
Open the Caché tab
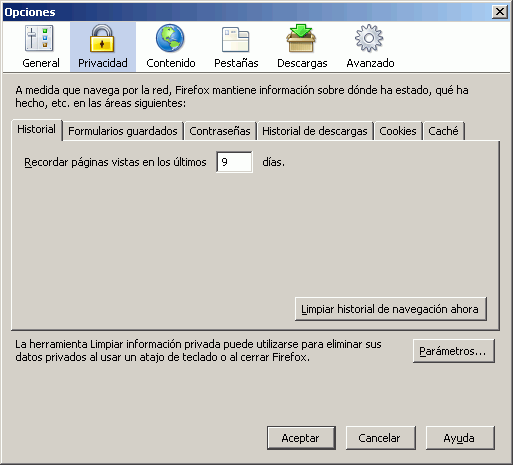click(444, 131)
